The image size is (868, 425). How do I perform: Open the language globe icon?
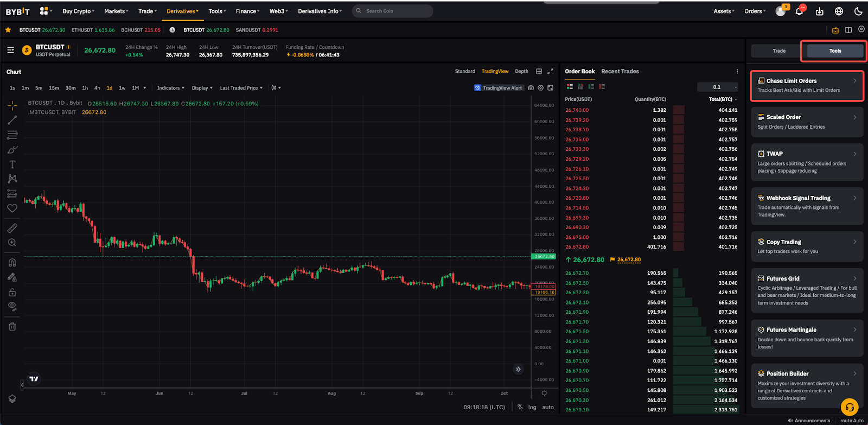pyautogui.click(x=839, y=11)
